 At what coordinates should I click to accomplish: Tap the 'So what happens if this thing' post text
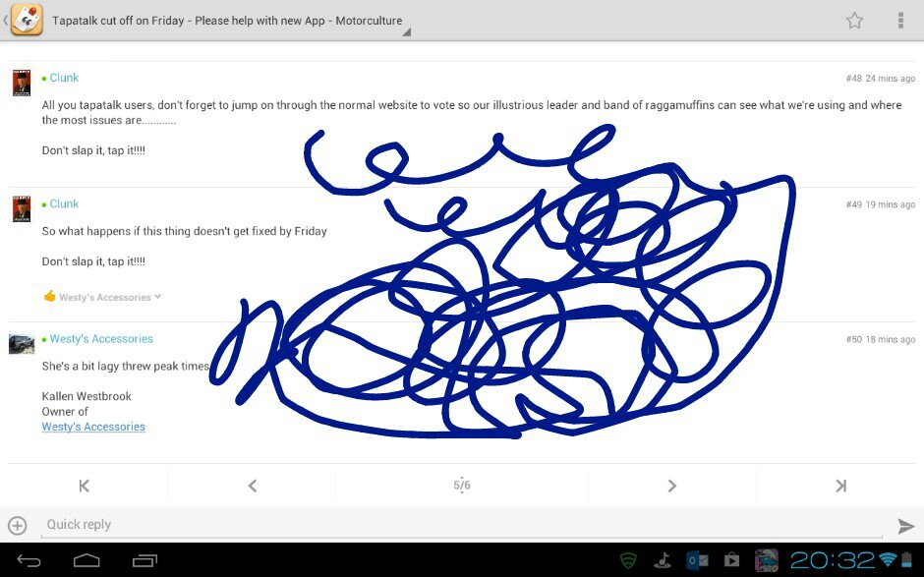pyautogui.click(x=184, y=231)
